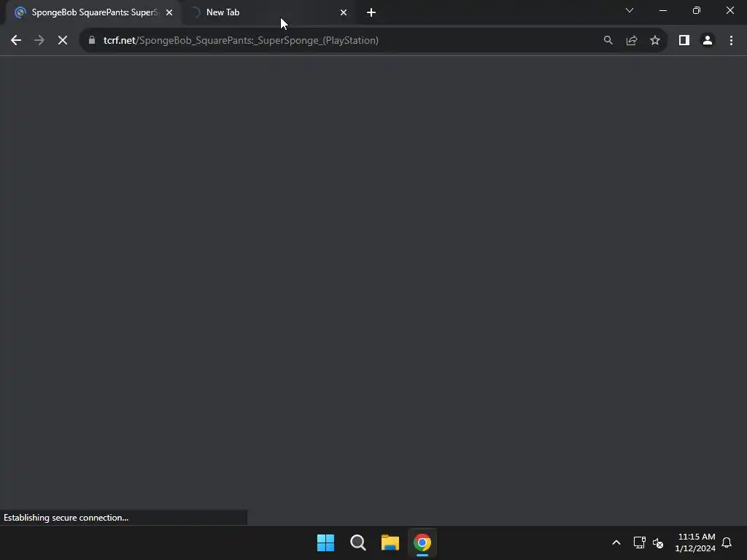Stop loading the page

63,41
